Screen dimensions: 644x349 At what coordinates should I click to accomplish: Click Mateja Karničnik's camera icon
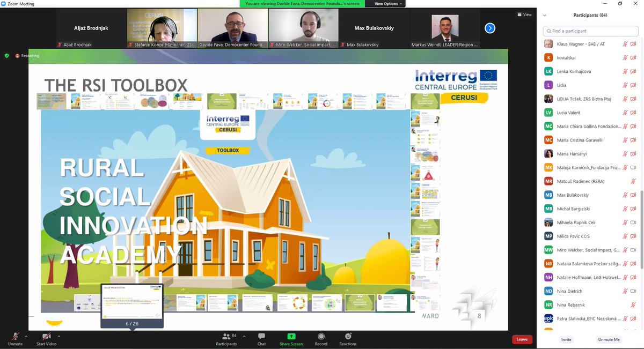(634, 167)
